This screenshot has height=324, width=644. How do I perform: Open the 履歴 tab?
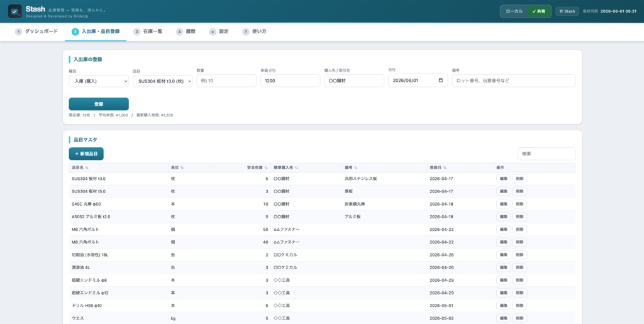pos(186,31)
